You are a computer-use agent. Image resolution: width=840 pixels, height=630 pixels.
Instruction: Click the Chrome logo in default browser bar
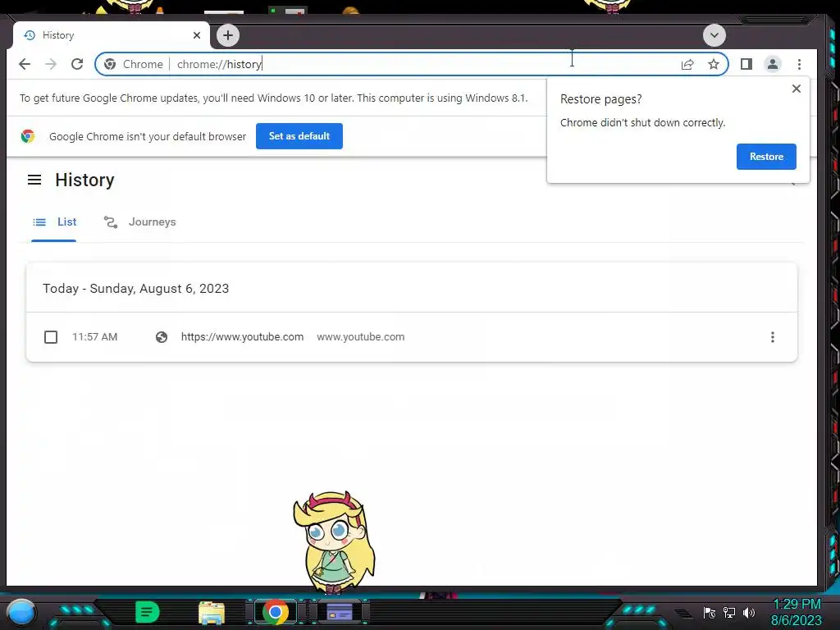tap(28, 136)
